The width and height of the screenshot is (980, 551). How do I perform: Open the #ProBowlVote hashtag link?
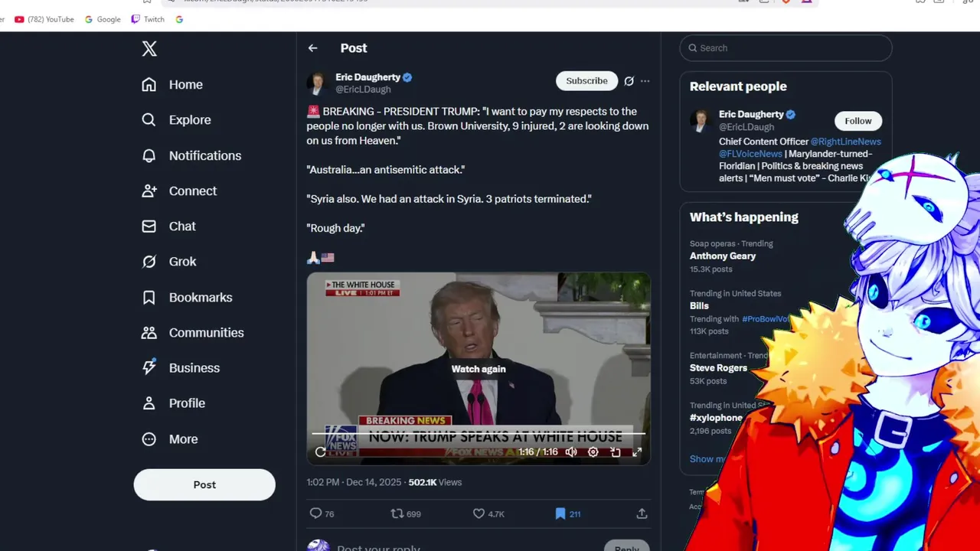click(x=766, y=319)
